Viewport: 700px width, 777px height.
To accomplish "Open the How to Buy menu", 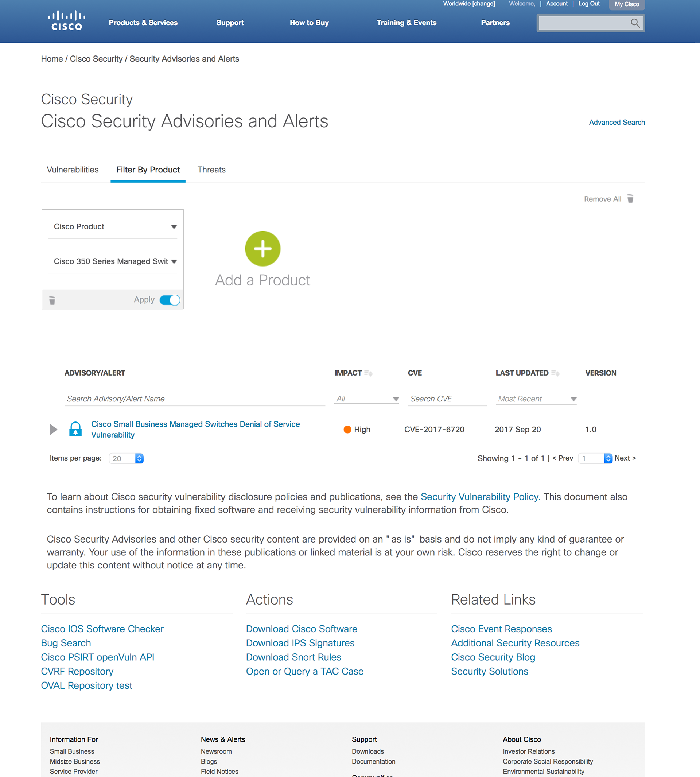I will click(309, 23).
